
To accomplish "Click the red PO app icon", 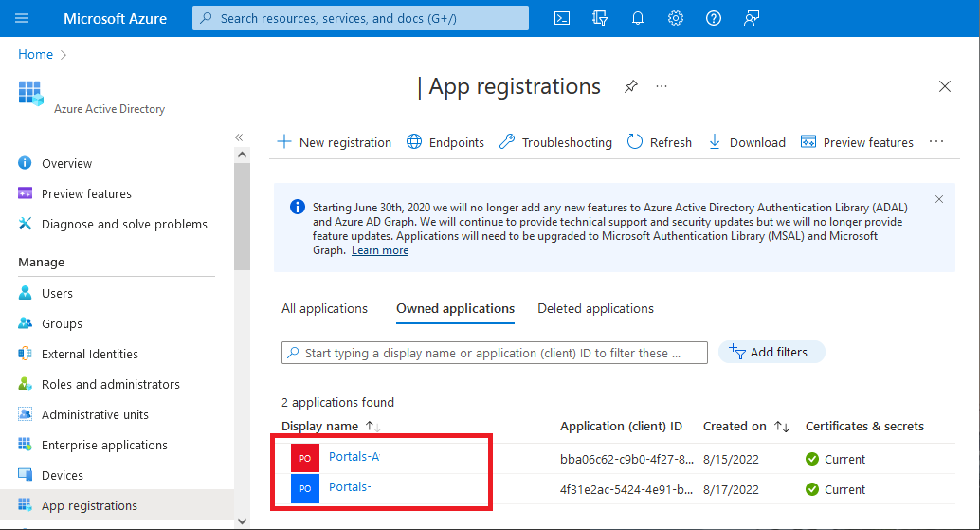I will 305,458.
